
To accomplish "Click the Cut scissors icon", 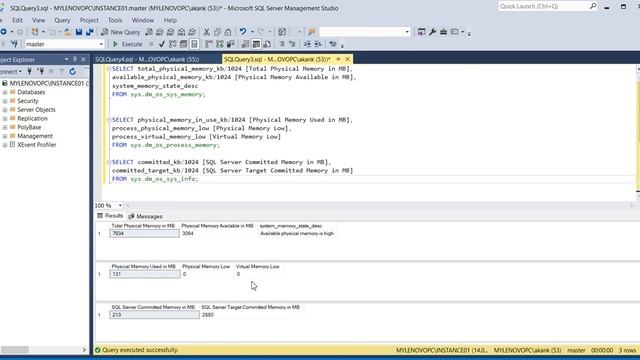I will tap(207, 32).
